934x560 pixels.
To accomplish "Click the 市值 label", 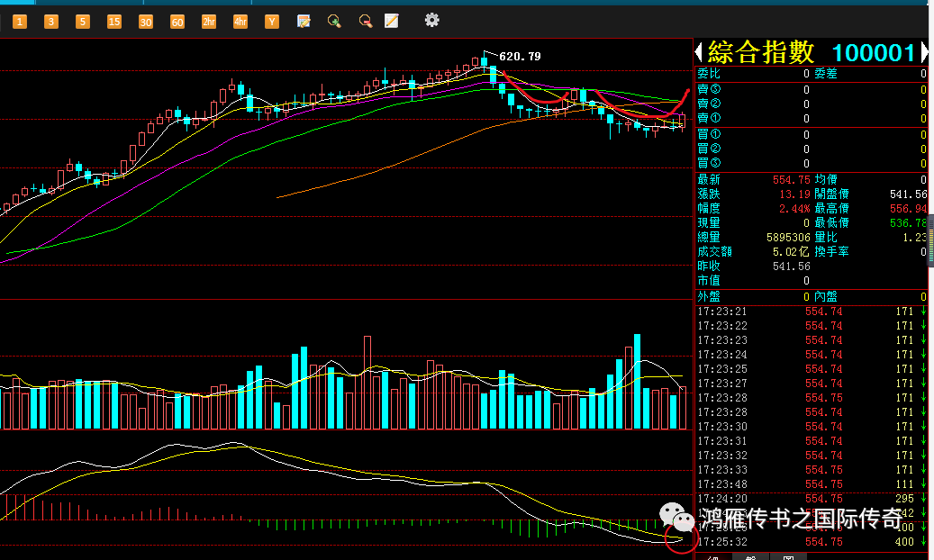I will click(709, 281).
